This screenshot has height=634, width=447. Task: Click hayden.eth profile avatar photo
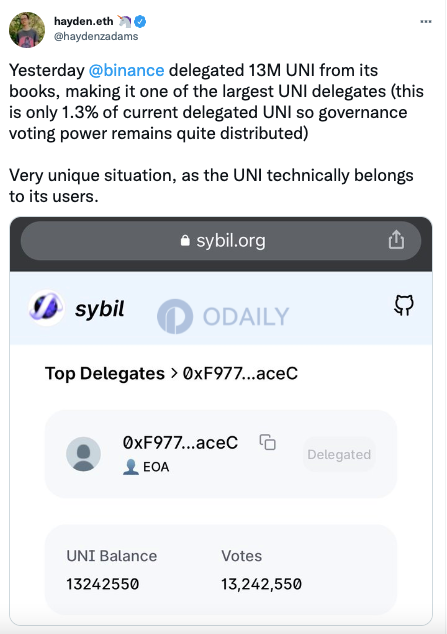(x=27, y=30)
